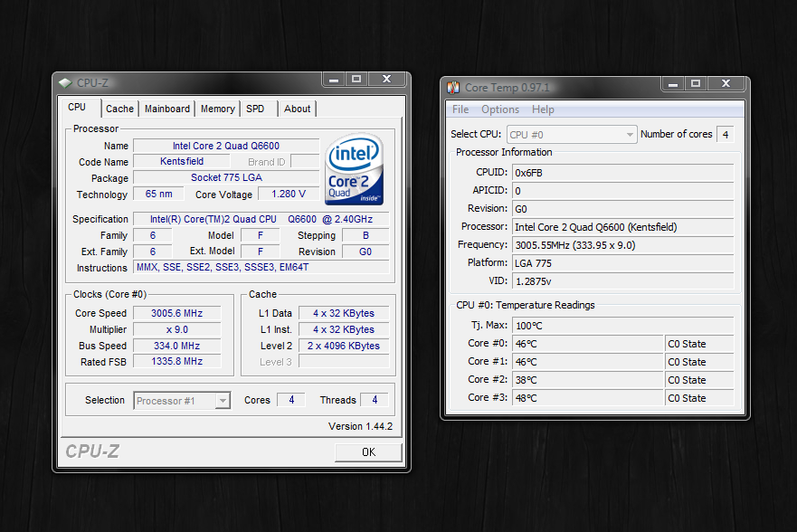
Task: Minimize the Core Temp window
Action: [x=673, y=84]
